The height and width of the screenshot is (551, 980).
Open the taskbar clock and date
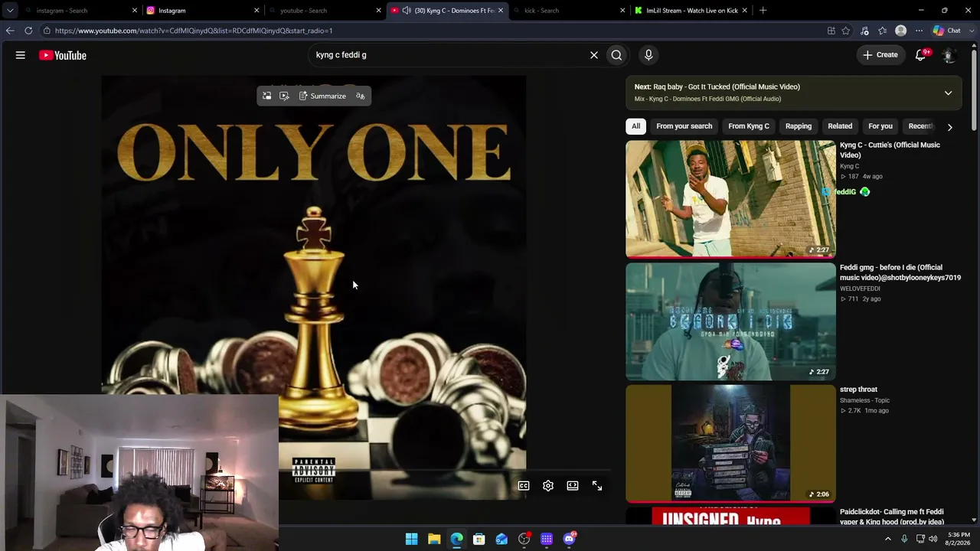coord(959,539)
